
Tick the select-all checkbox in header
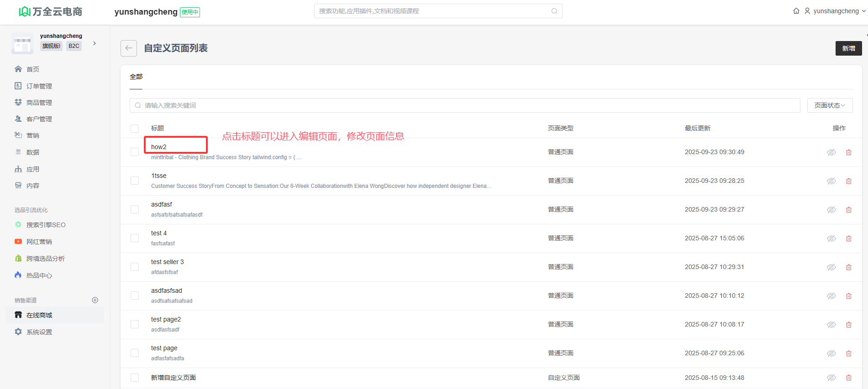point(135,129)
